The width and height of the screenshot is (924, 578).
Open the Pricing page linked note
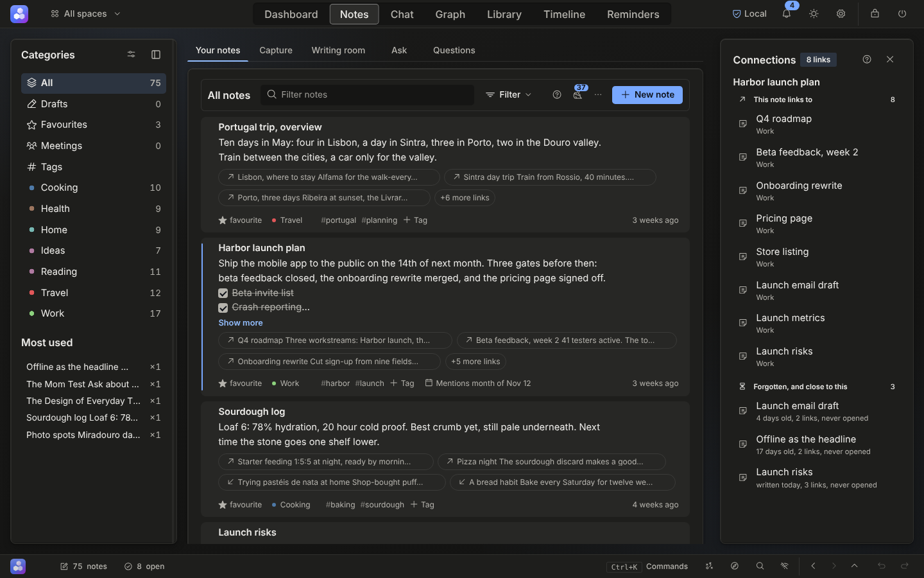point(816,223)
